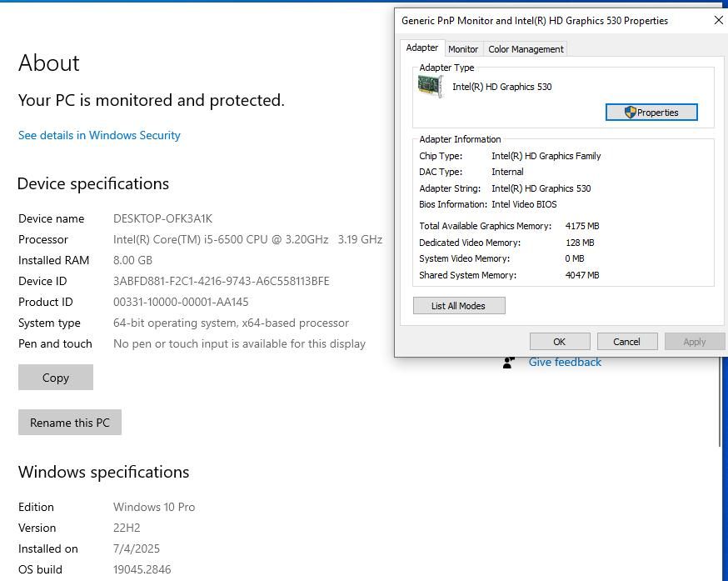Screen dimensions: 728x581
Task: Click the 128 MB dedicated video memory value
Action: tap(580, 243)
